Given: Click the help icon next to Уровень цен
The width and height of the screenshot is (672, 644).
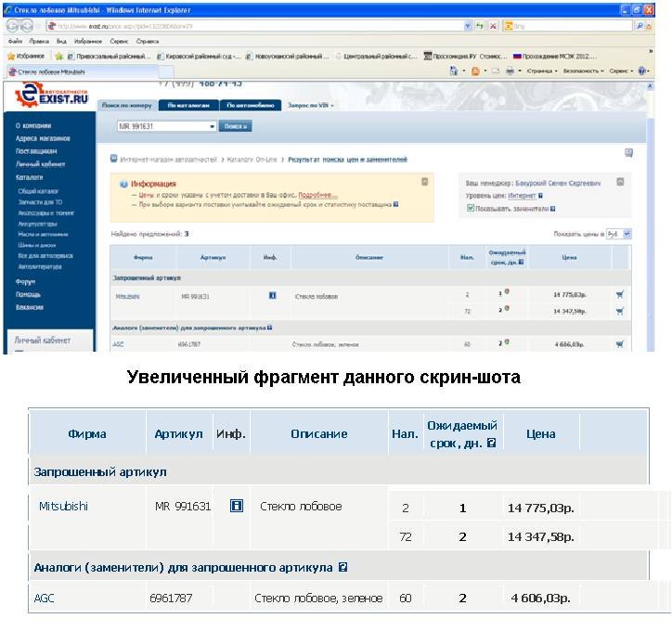Looking at the screenshot, I should pos(540,196).
